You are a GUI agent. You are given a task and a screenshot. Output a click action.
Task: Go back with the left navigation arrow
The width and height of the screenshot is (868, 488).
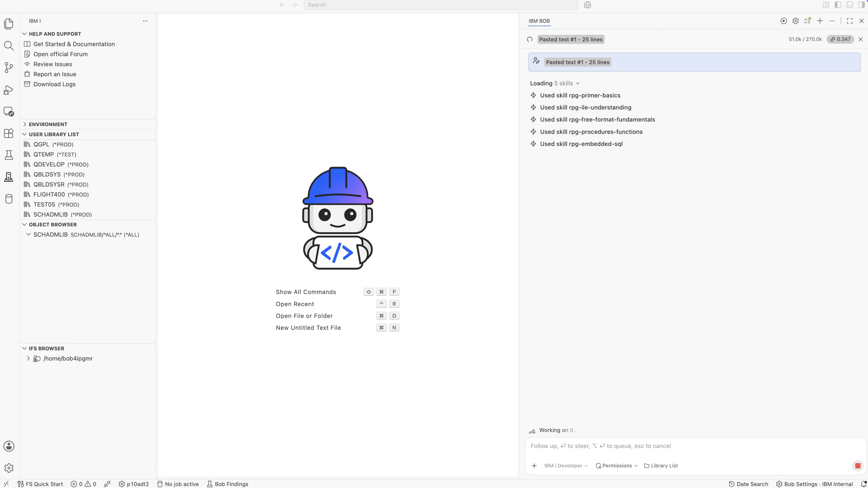click(x=282, y=5)
